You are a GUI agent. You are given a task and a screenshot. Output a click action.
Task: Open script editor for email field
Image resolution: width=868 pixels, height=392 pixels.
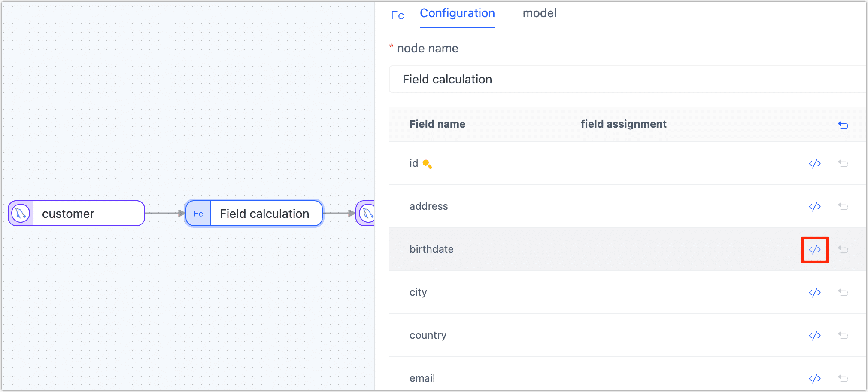814,379
